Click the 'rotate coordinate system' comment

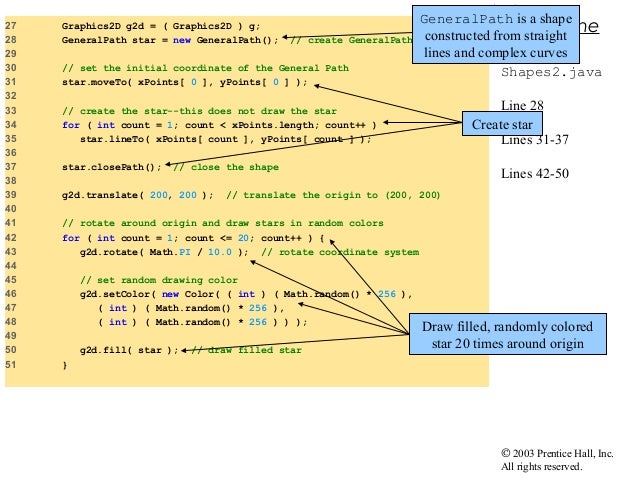[x=340, y=252]
